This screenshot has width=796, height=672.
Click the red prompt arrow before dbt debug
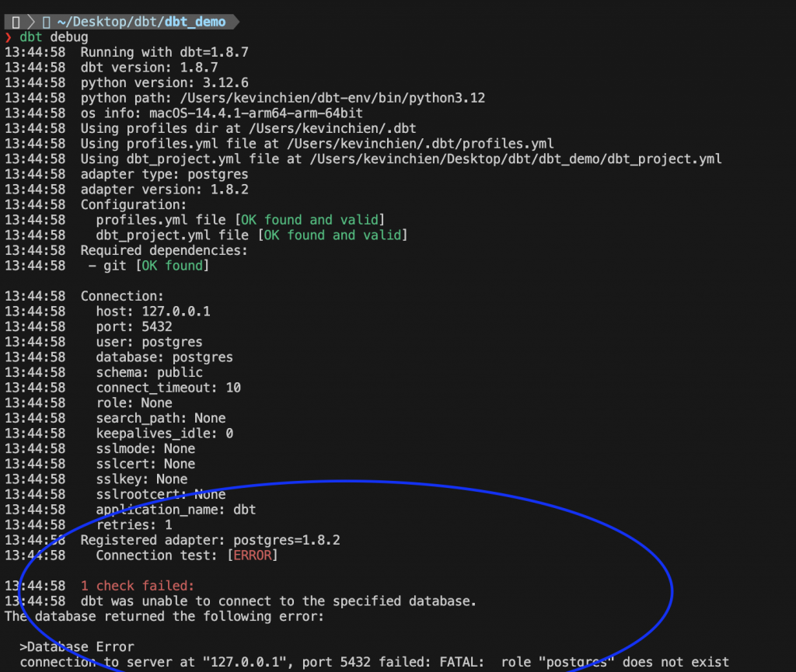pyautogui.click(x=8, y=37)
